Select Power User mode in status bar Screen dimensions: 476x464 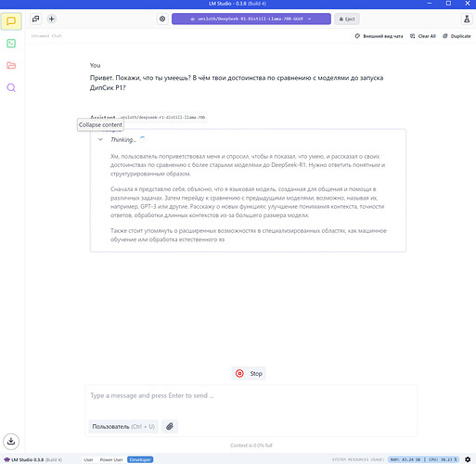click(x=111, y=459)
